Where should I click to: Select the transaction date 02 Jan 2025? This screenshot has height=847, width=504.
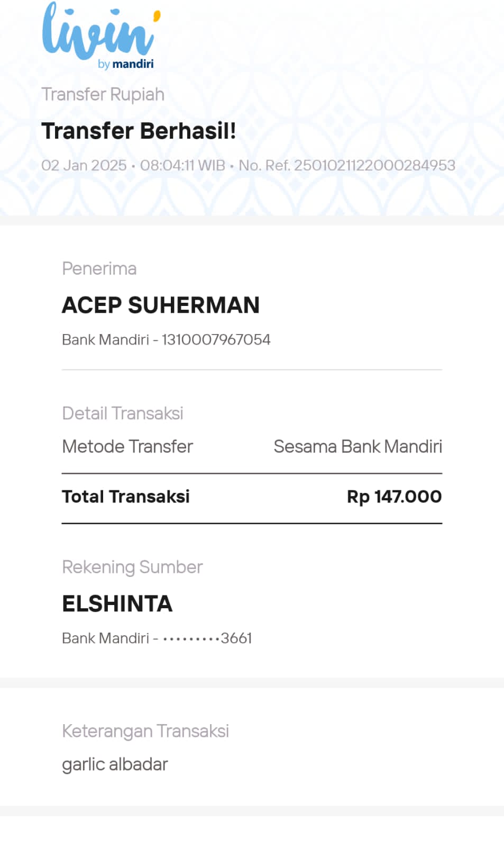tap(84, 165)
